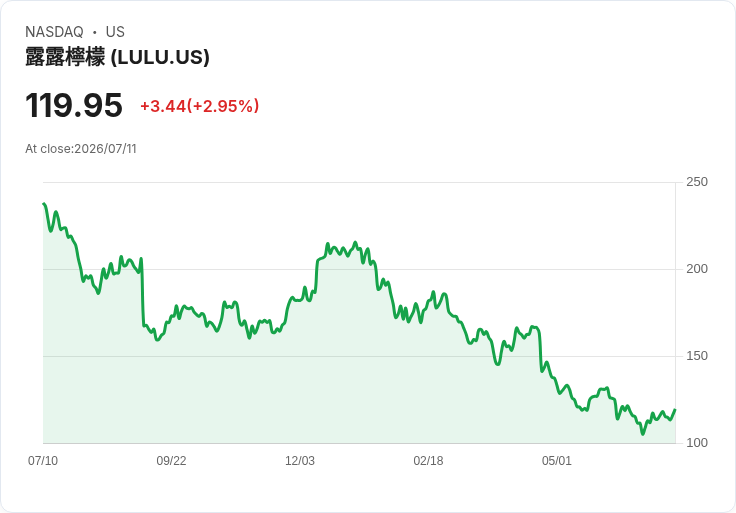This screenshot has height=513, width=736.
Task: Select the 07/10 date axis label
Action: tap(43, 461)
